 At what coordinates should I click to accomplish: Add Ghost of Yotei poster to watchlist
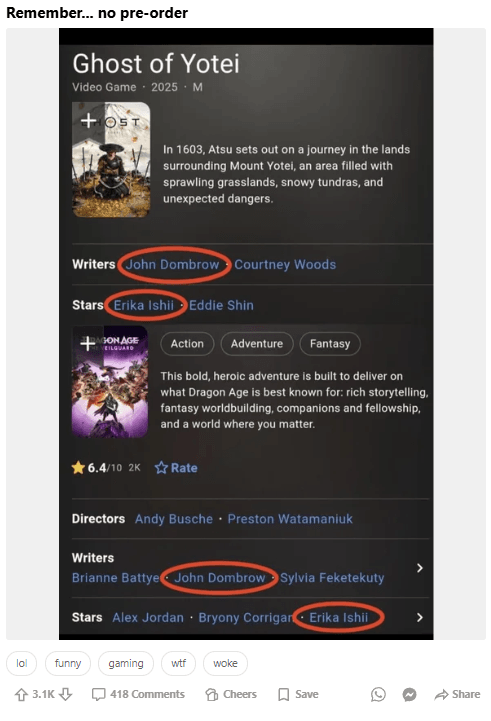pos(88,121)
